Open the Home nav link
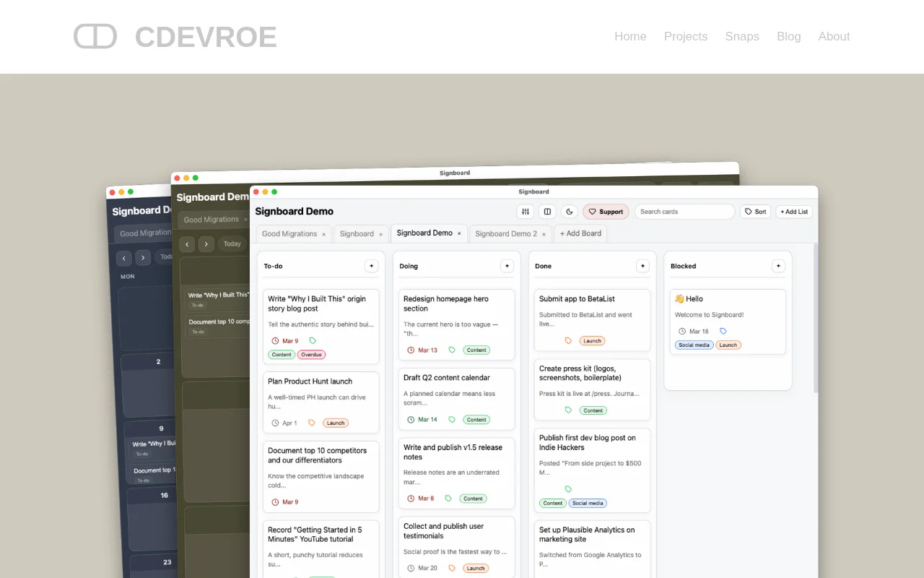The width and height of the screenshot is (924, 578). pyautogui.click(x=630, y=37)
